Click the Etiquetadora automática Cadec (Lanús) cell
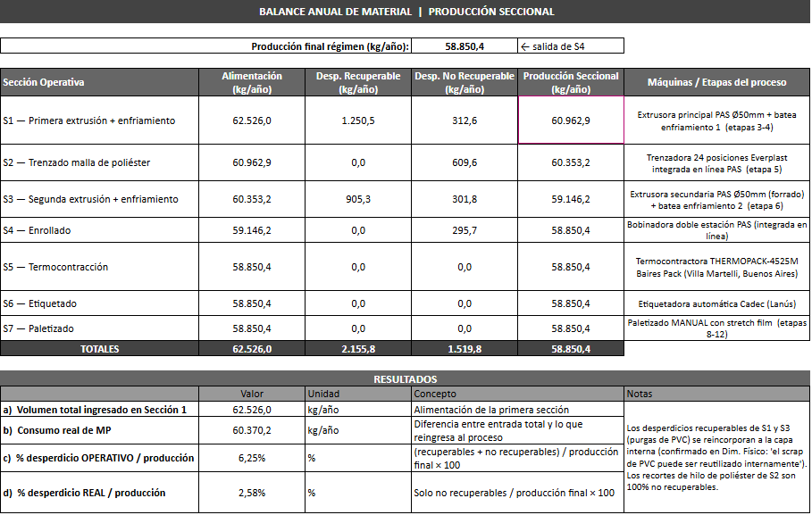 point(716,303)
